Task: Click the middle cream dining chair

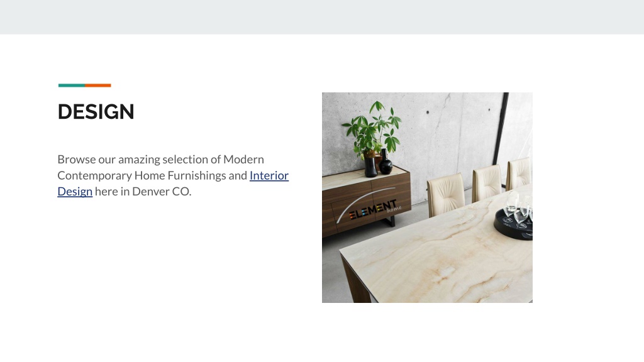Action: pos(487,183)
